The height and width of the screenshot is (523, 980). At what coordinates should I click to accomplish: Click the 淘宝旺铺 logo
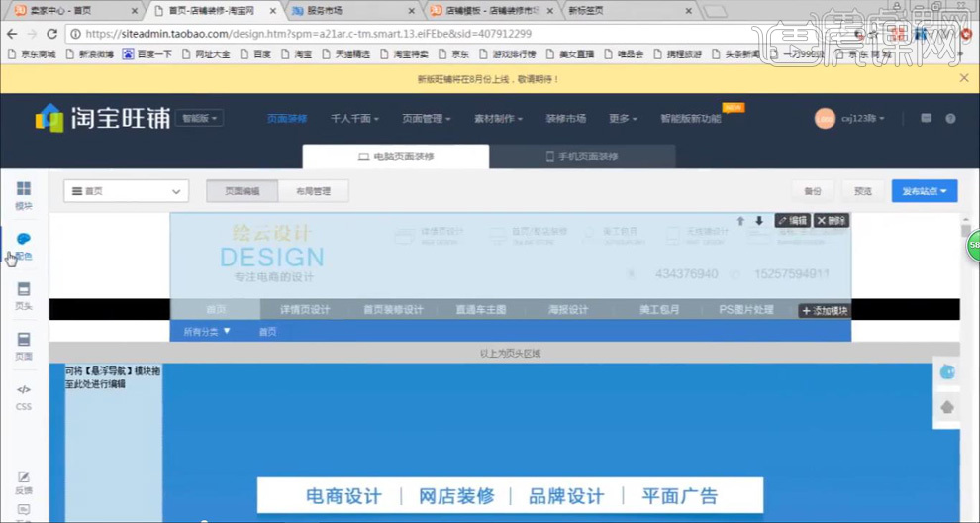(103, 118)
